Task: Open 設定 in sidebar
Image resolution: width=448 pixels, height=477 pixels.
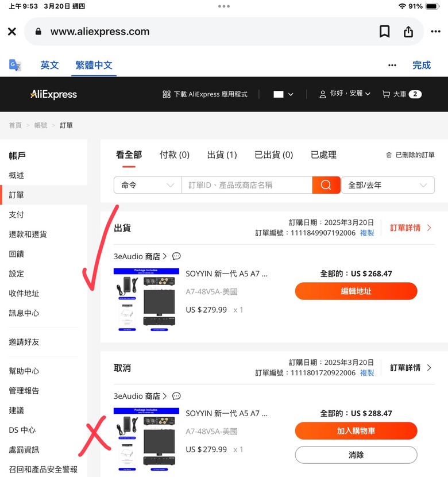Action: (x=17, y=274)
